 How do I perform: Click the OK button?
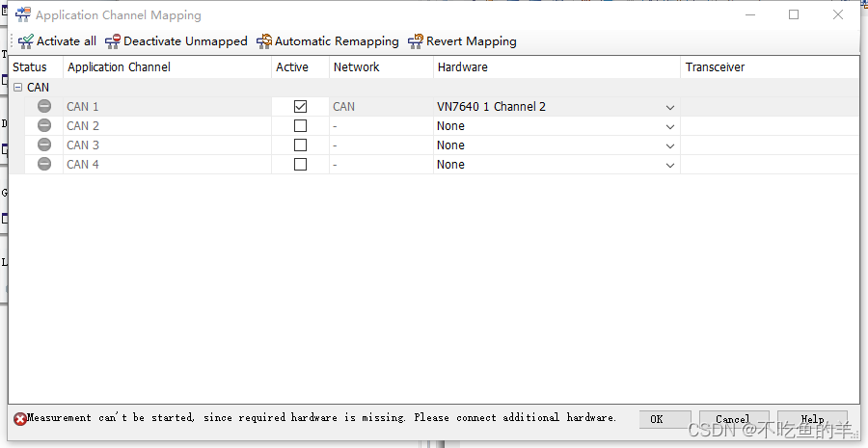[x=665, y=419]
